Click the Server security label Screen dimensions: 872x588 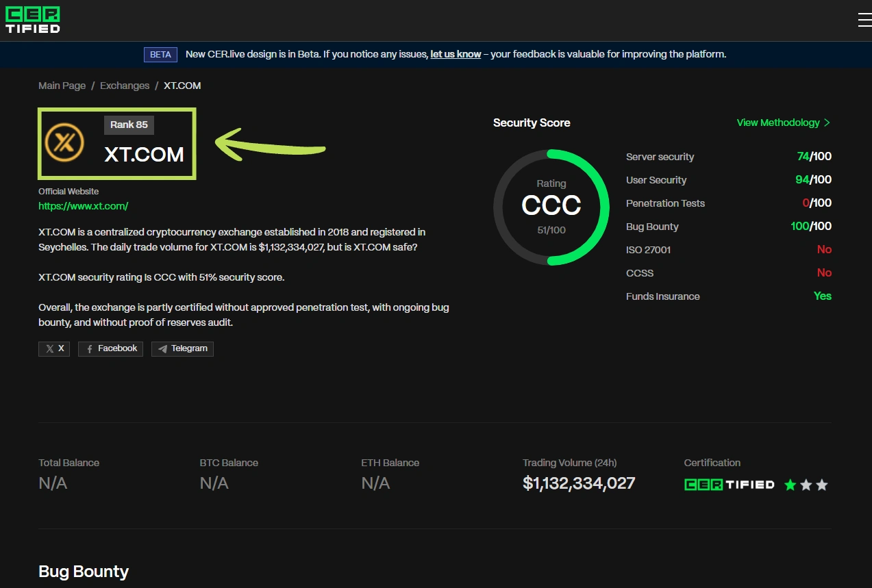[x=660, y=157]
